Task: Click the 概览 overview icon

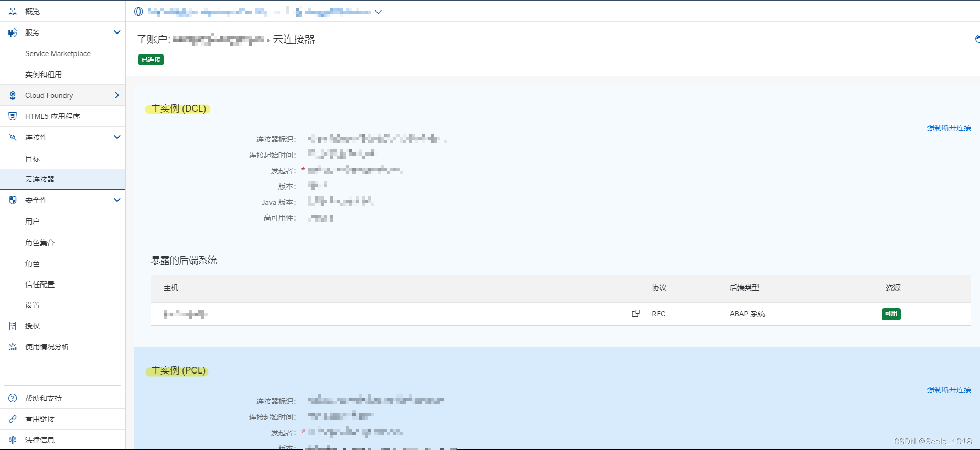Action: 13,12
